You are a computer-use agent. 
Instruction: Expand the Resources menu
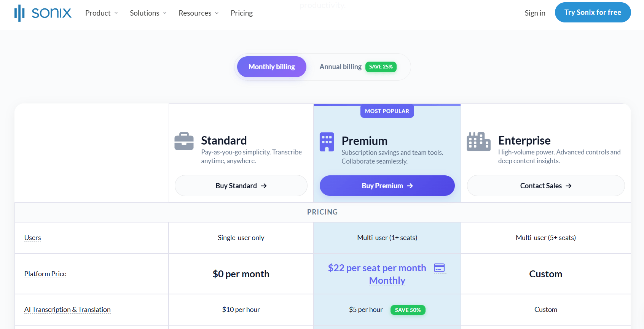coord(199,13)
